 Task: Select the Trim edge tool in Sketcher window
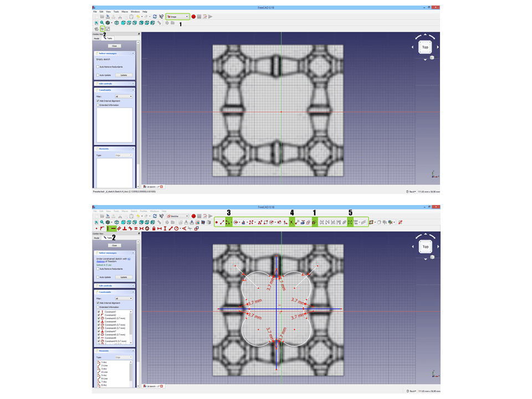coord(292,222)
